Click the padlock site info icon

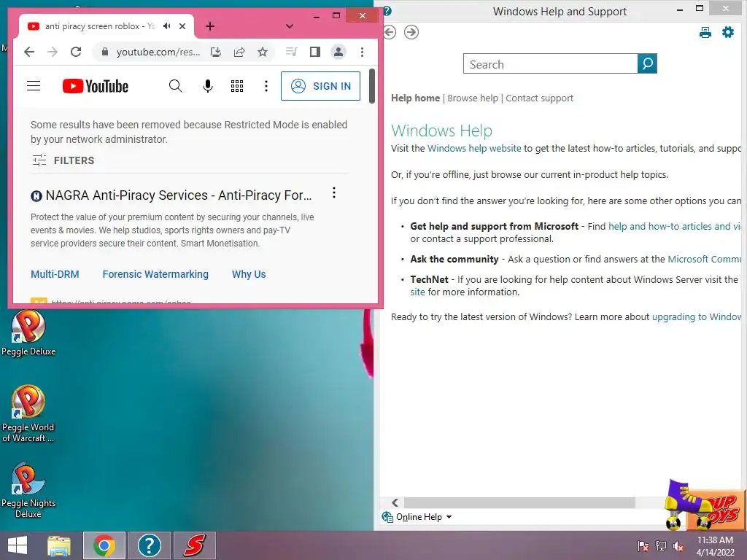click(x=105, y=52)
